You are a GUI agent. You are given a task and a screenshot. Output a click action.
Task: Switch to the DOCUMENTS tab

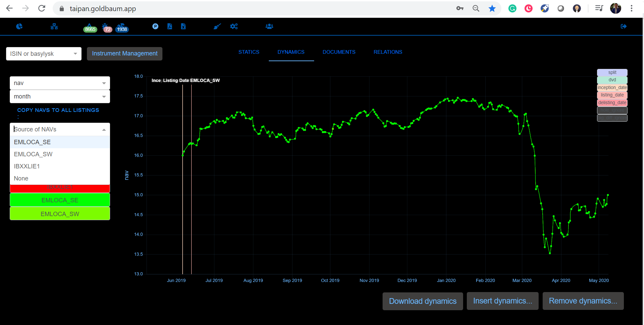pyautogui.click(x=339, y=52)
